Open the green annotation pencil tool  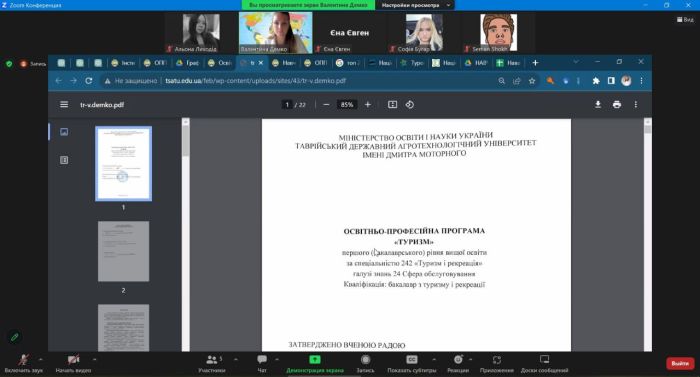(x=15, y=337)
